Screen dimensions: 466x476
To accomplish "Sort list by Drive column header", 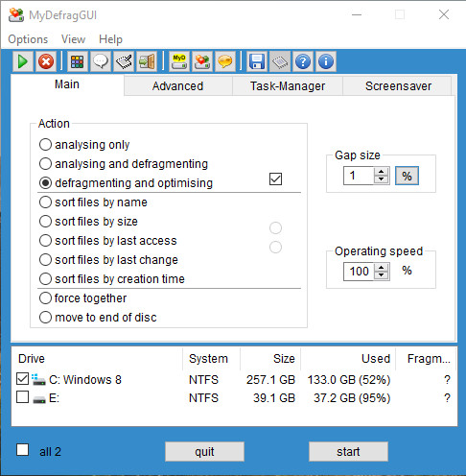I will click(x=97, y=359).
